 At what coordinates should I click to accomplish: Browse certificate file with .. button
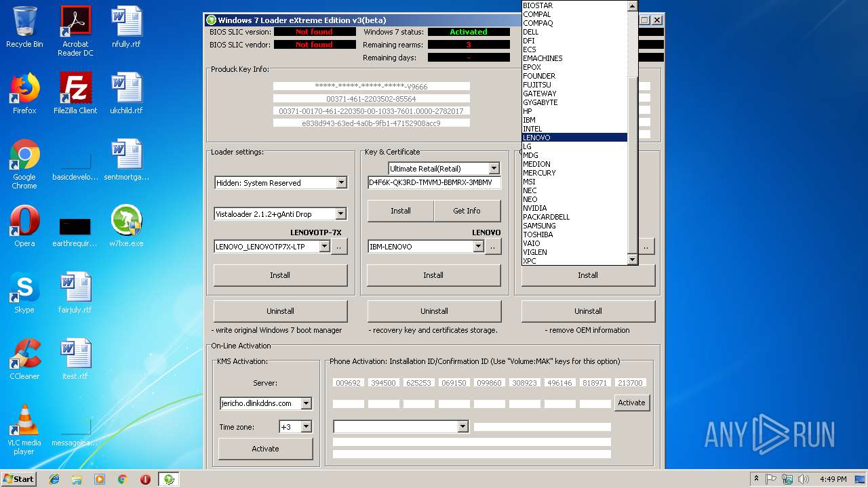tap(493, 247)
